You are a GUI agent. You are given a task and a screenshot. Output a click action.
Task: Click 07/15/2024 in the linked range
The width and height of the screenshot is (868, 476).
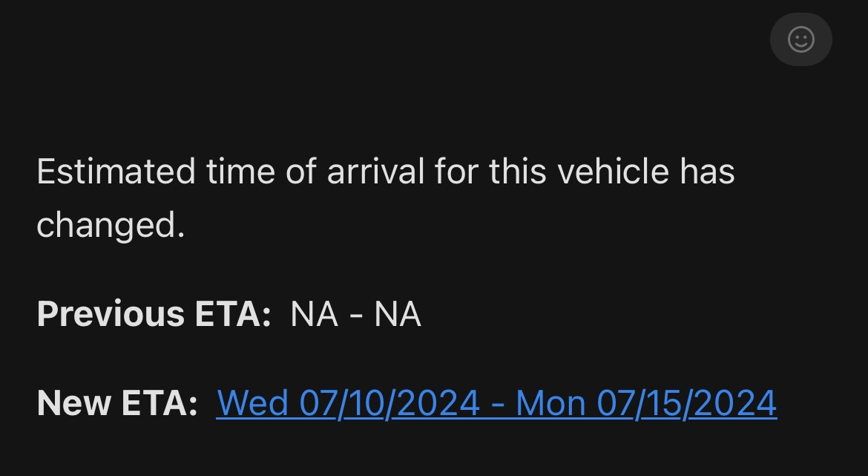[687, 402]
